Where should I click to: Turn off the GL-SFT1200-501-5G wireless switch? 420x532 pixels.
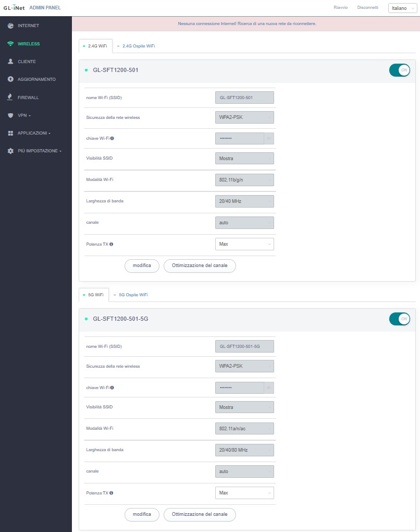(x=400, y=319)
